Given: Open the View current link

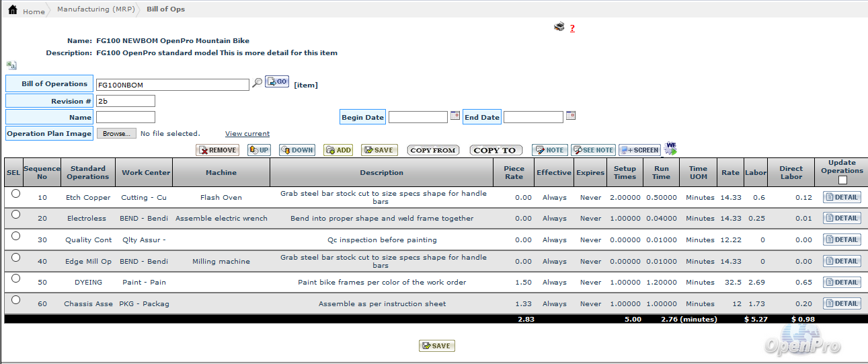Looking at the screenshot, I should 247,134.
